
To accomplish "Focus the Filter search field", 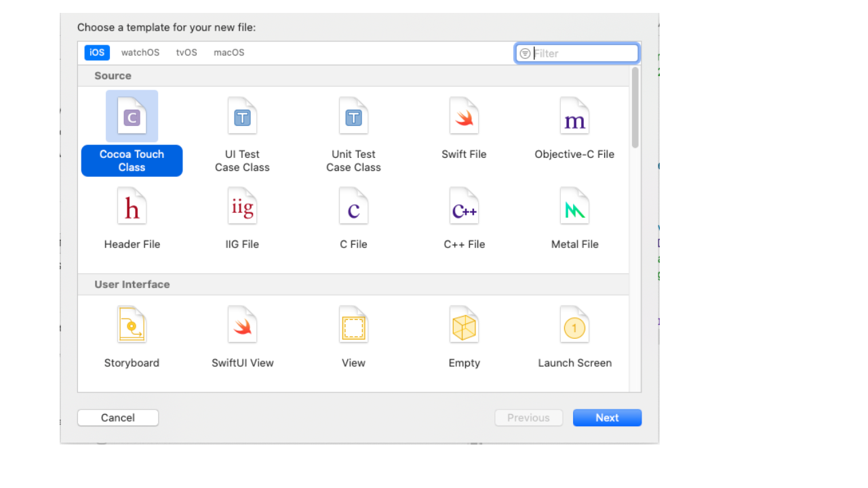I will (583, 54).
